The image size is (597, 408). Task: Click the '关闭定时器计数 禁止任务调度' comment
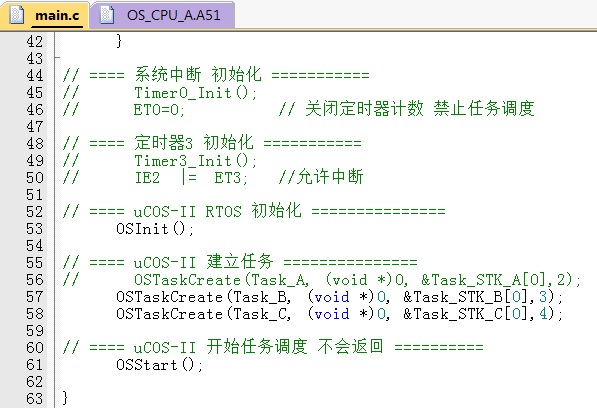coord(406,109)
